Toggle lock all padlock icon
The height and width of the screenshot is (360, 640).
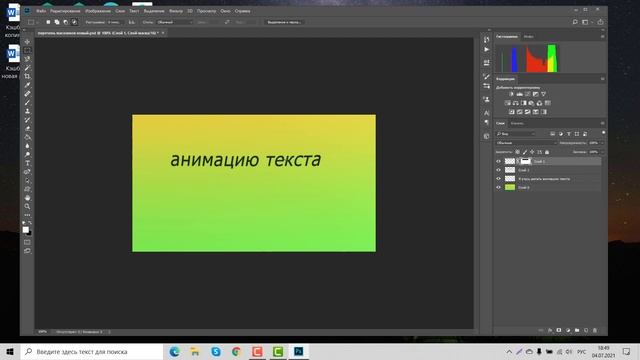tap(547, 152)
